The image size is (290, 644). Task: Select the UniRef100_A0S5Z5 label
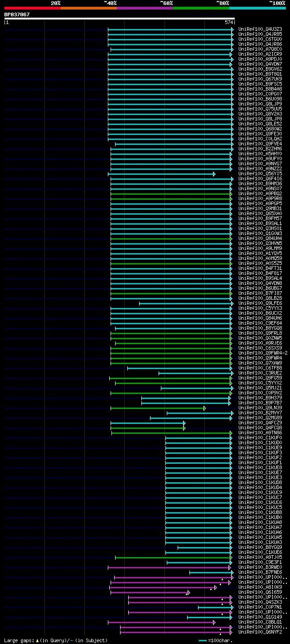tap(260, 263)
